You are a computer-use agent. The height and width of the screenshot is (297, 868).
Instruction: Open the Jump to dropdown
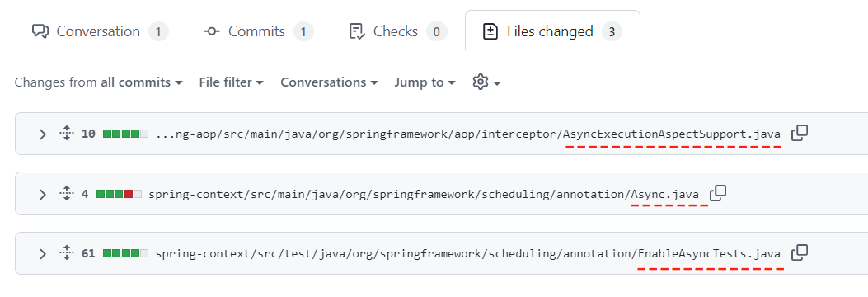pos(425,82)
